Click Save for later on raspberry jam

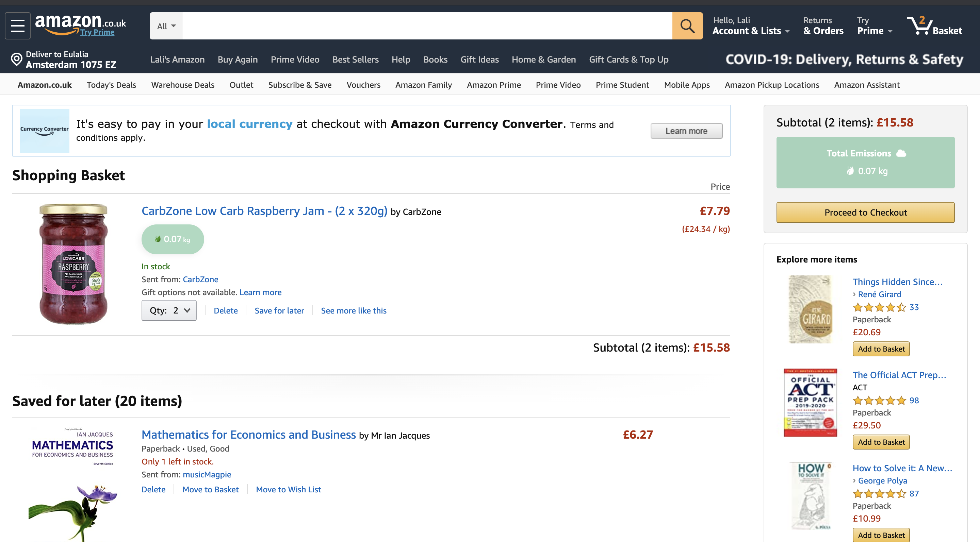(279, 310)
